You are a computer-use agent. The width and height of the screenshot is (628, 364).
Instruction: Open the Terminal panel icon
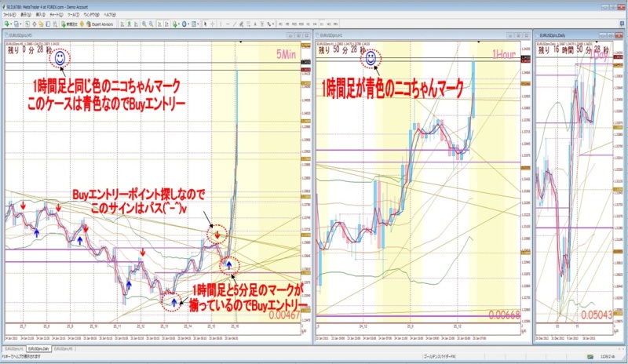coord(48,24)
